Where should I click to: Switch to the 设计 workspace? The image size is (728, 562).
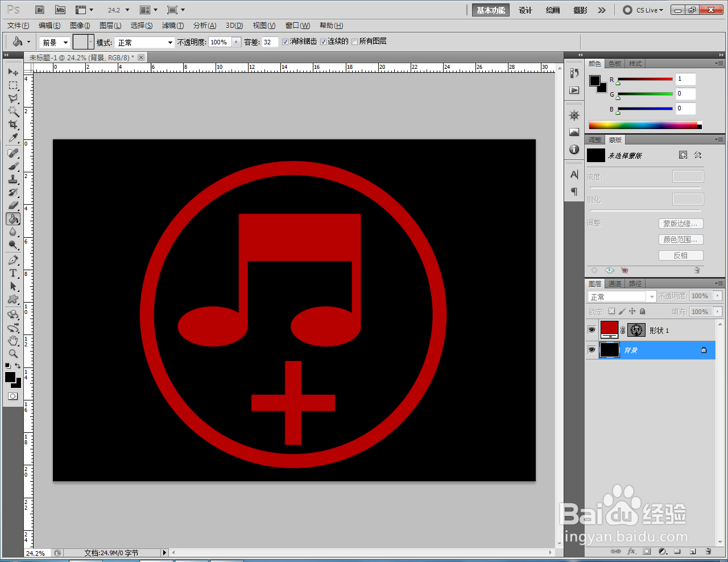point(526,10)
